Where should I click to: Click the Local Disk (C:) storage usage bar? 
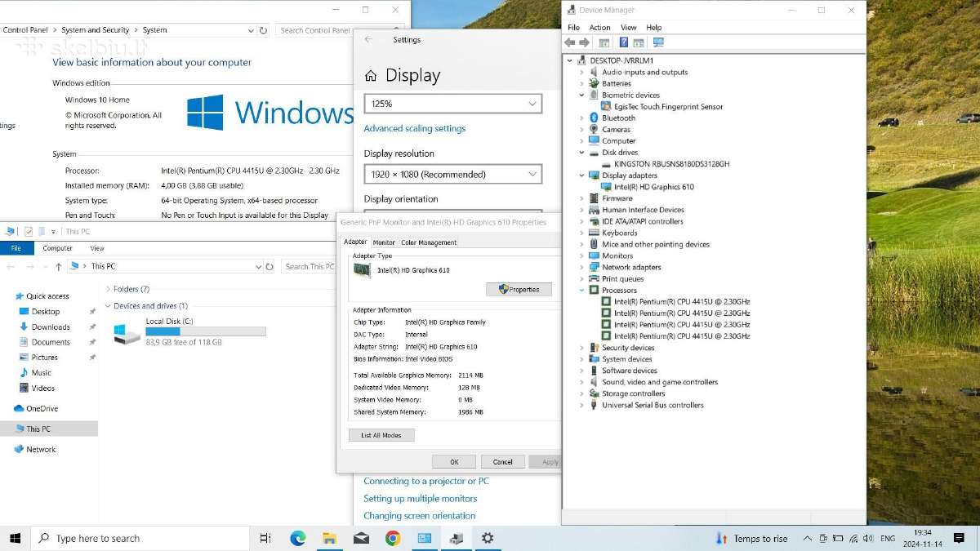tap(206, 331)
